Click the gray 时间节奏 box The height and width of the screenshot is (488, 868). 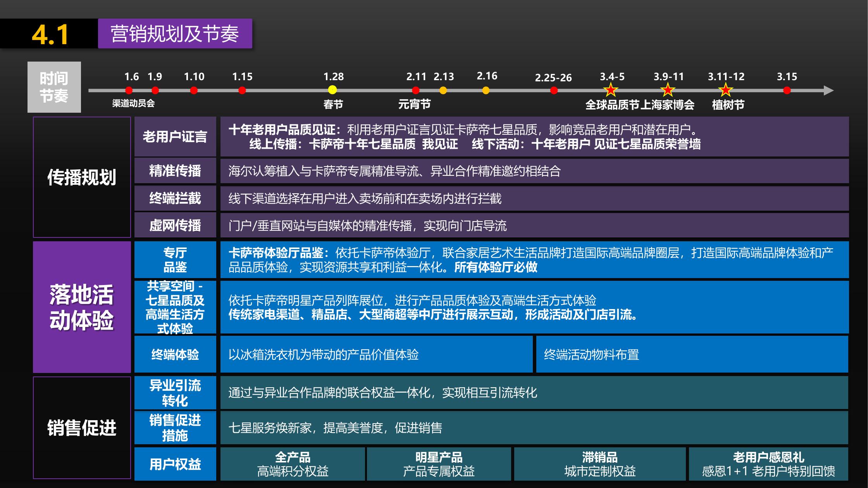coord(54,87)
